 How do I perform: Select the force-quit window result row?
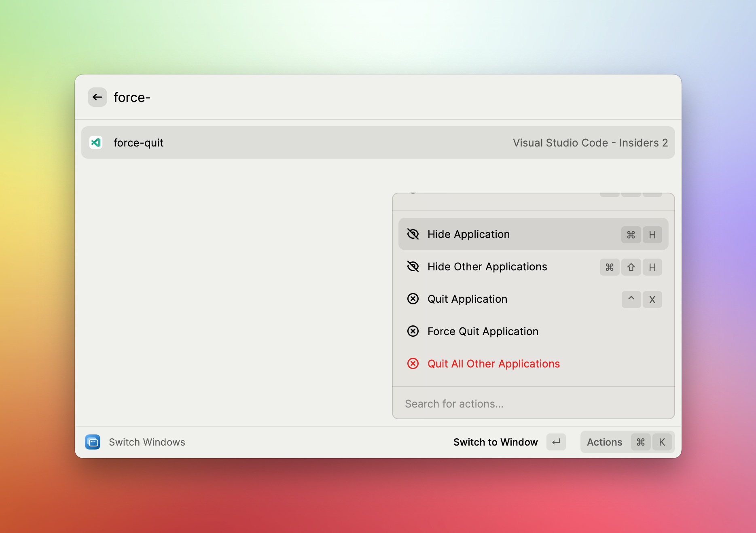378,142
